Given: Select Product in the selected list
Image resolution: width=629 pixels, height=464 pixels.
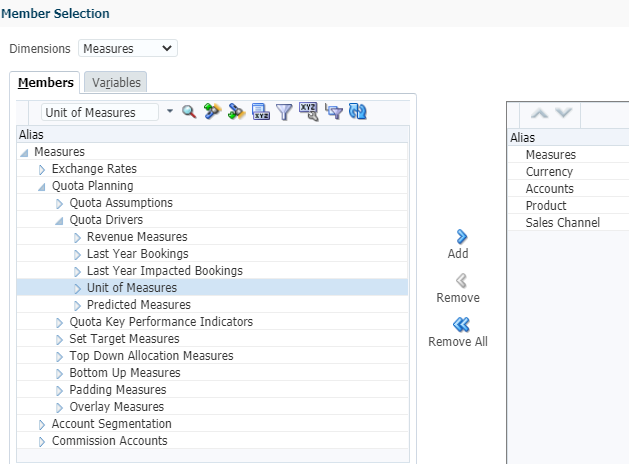Looking at the screenshot, I should point(546,206).
